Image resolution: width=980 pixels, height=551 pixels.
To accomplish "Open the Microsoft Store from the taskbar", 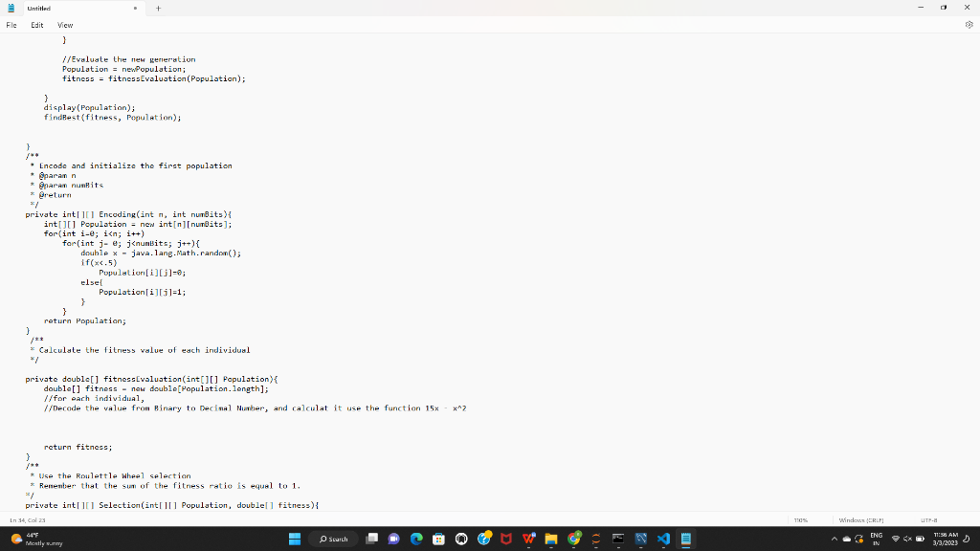I will click(437, 539).
